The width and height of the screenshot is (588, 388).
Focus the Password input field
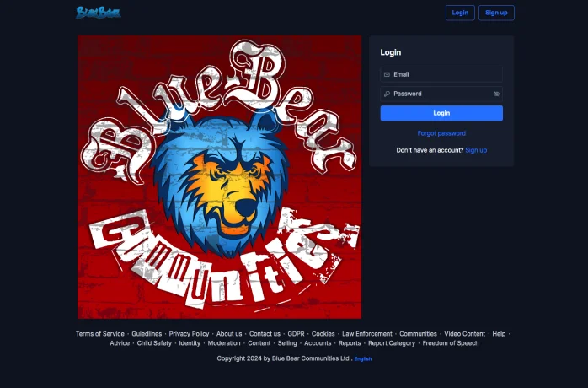click(x=440, y=94)
